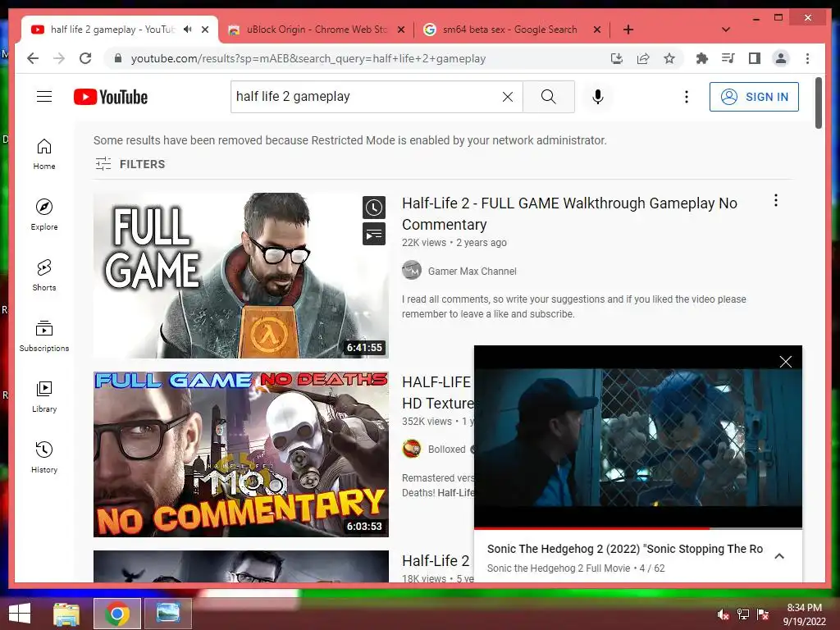The height and width of the screenshot is (630, 840).
Task: Install YouTube app from address bar icon
Action: [617, 58]
